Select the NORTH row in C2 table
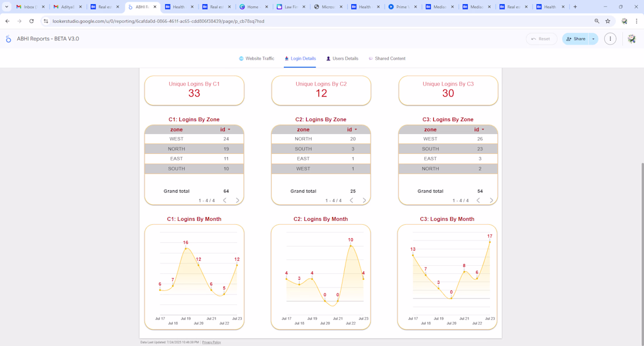 click(x=321, y=139)
